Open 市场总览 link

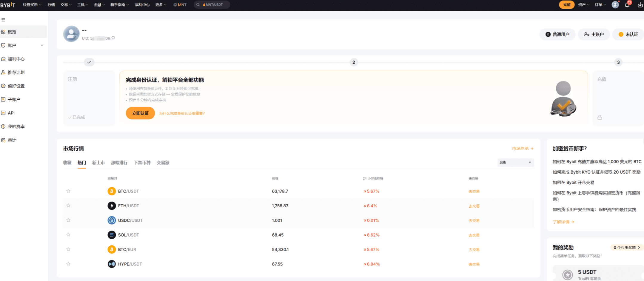click(523, 149)
